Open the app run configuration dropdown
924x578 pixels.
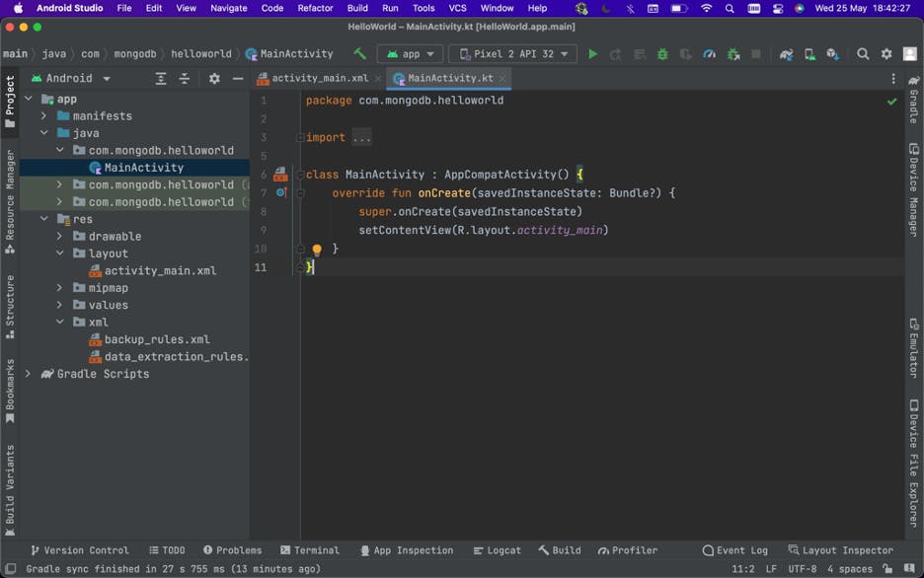point(410,54)
